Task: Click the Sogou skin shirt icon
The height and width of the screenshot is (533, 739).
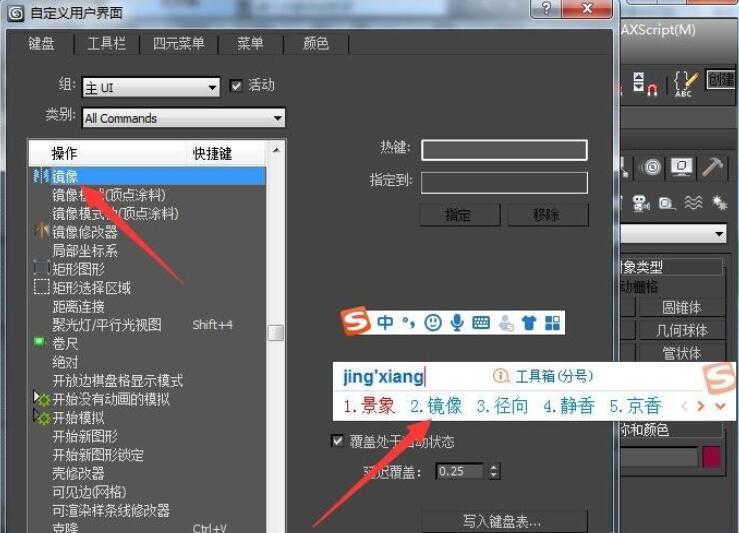Action: click(x=529, y=322)
